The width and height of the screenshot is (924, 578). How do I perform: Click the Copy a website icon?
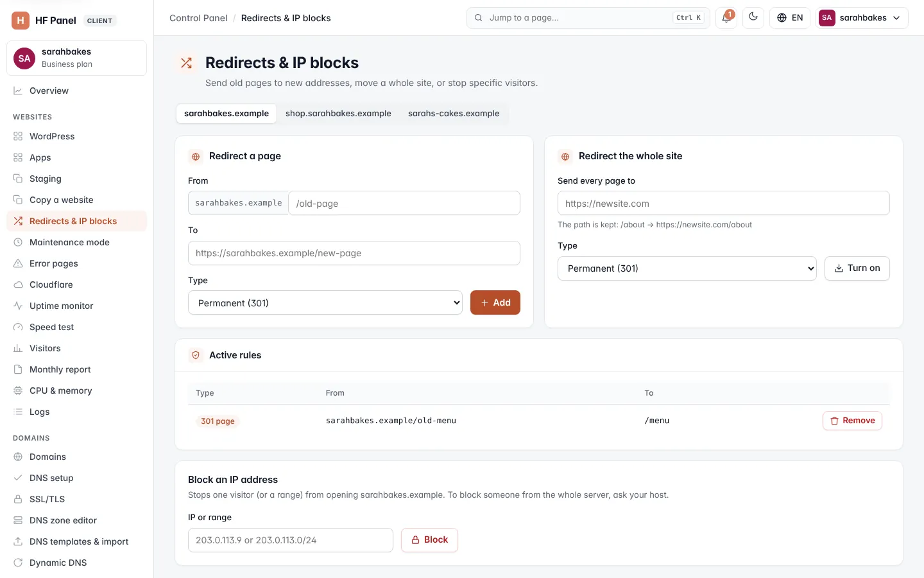tap(18, 200)
